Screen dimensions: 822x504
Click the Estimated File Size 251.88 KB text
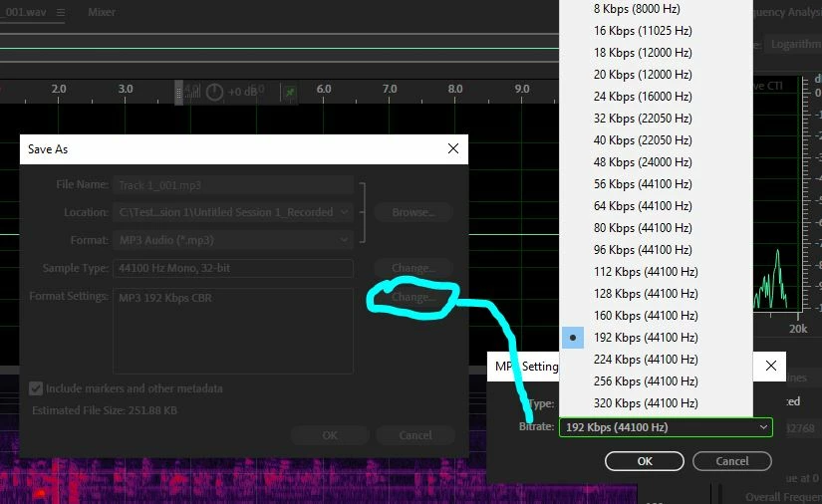(105, 410)
